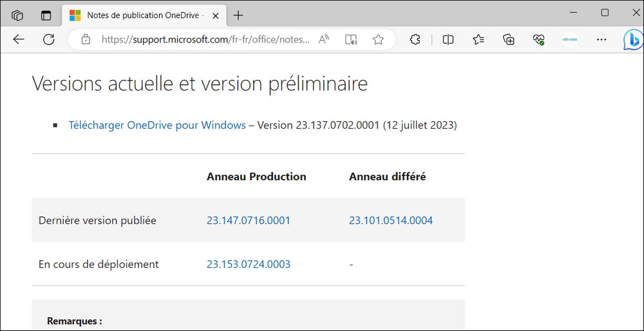The height and width of the screenshot is (331, 644).
Task: Click the Versions actuelle et version préliminaire heading
Action: (200, 84)
